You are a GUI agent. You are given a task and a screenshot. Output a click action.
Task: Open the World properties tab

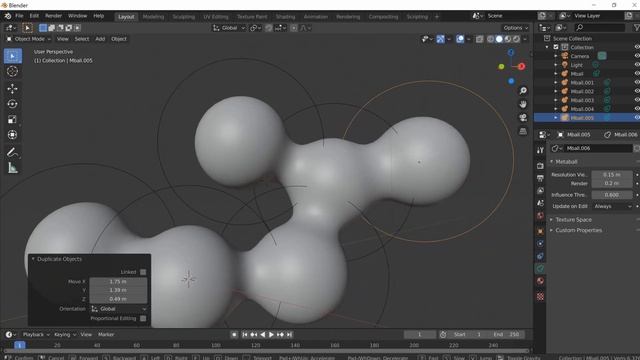coord(540,216)
